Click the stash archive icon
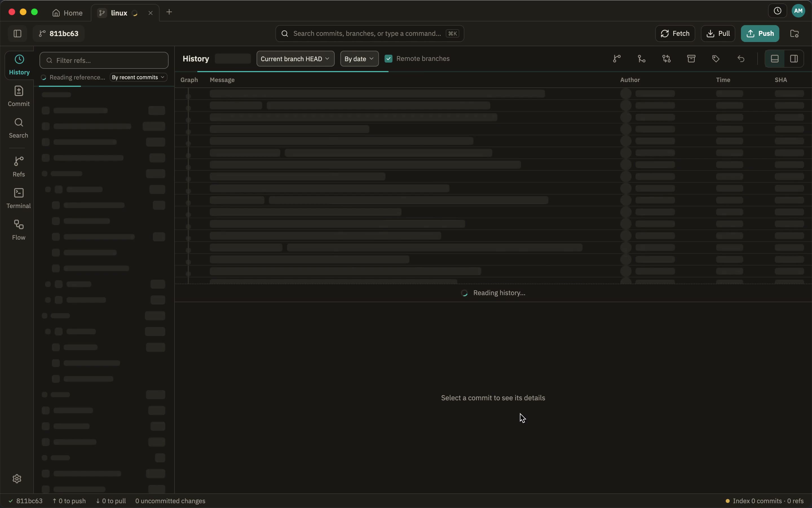The image size is (812, 508). [x=691, y=59]
